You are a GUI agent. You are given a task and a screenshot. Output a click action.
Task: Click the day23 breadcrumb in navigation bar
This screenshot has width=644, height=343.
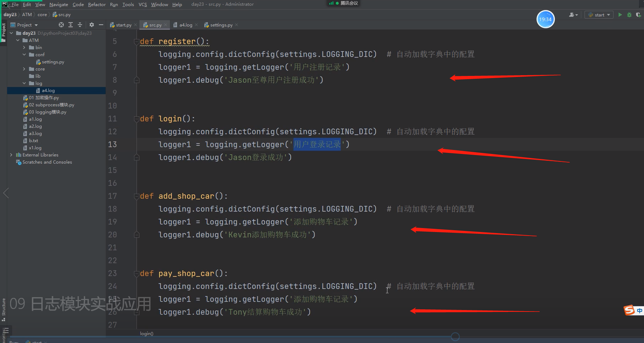(x=10, y=15)
